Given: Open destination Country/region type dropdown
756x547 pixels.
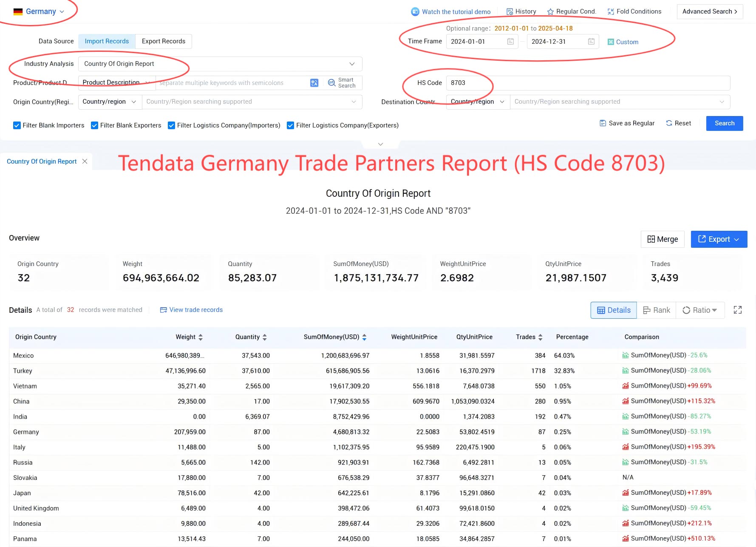Looking at the screenshot, I should click(x=478, y=102).
